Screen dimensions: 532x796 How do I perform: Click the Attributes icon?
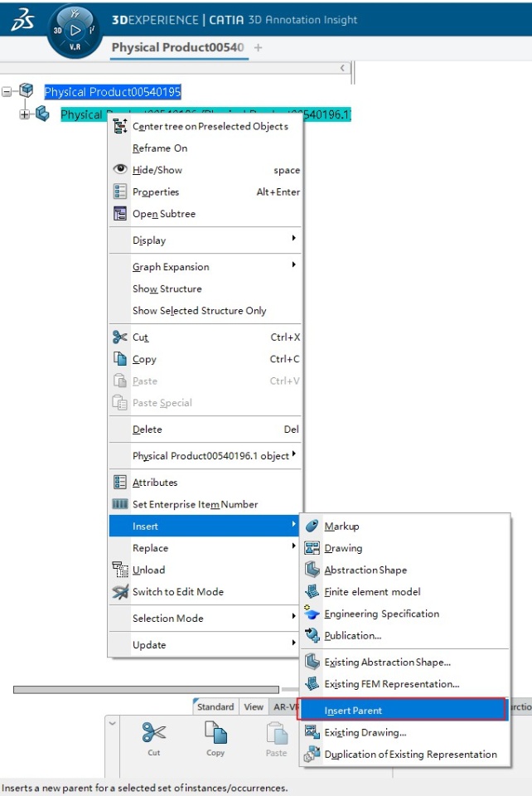(x=120, y=482)
